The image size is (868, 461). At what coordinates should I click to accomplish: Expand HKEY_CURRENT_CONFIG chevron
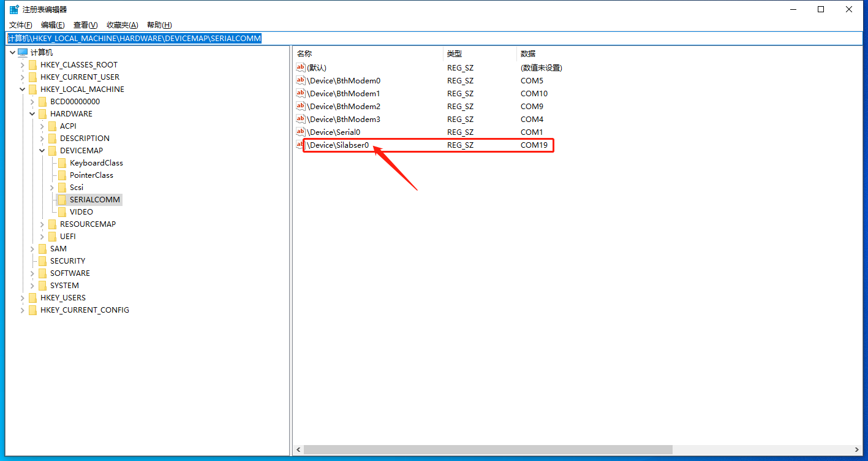(23, 310)
